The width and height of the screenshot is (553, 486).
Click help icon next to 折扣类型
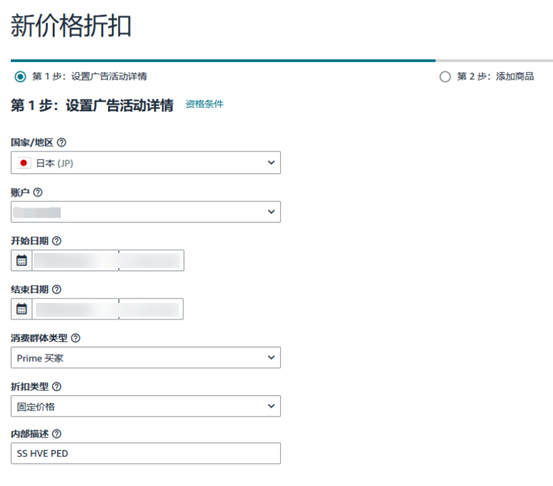coord(57,387)
